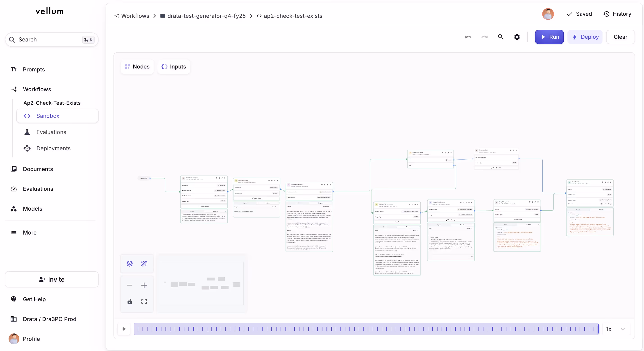
Task: Open the Inputs panel button
Action: pyautogui.click(x=174, y=67)
